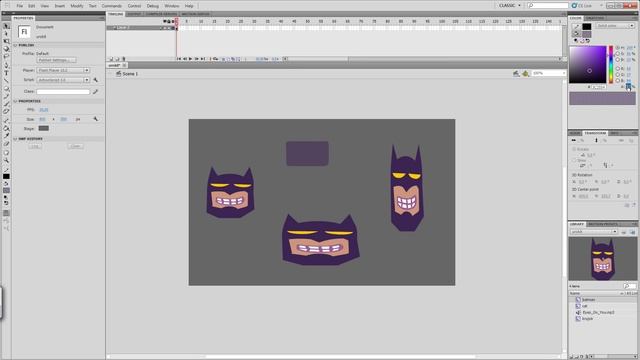This screenshot has height=360, width=640.
Task: Select the Free Transform tool
Action: coord(6,42)
